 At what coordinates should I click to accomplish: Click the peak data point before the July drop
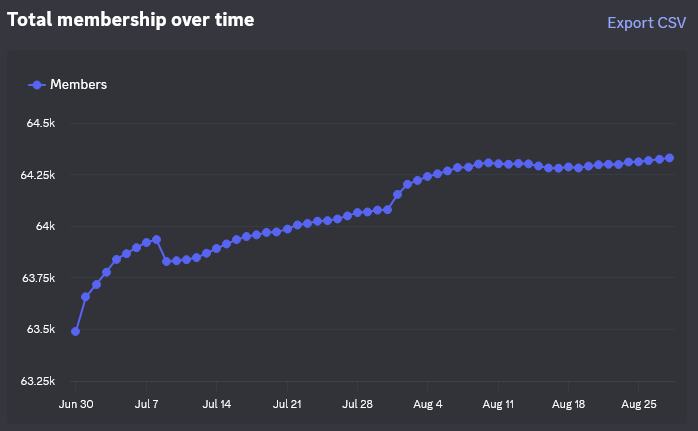tap(156, 240)
